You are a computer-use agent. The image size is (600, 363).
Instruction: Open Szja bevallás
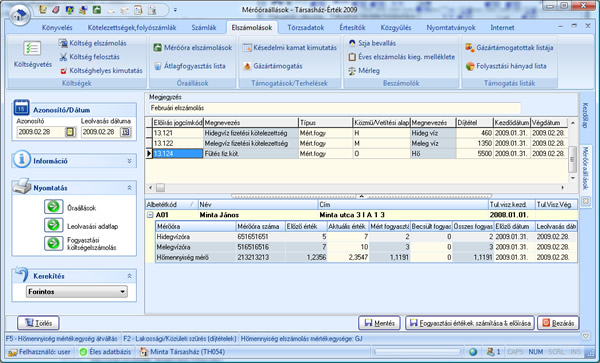click(x=372, y=43)
